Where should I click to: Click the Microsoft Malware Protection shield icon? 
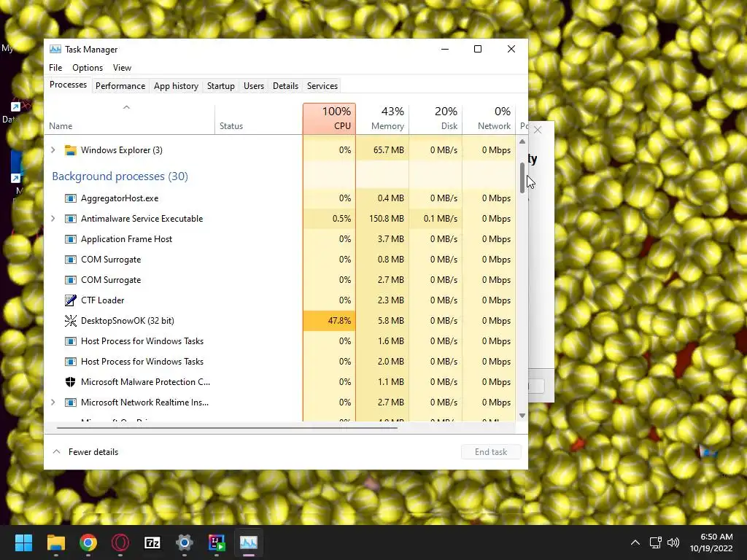(x=71, y=382)
